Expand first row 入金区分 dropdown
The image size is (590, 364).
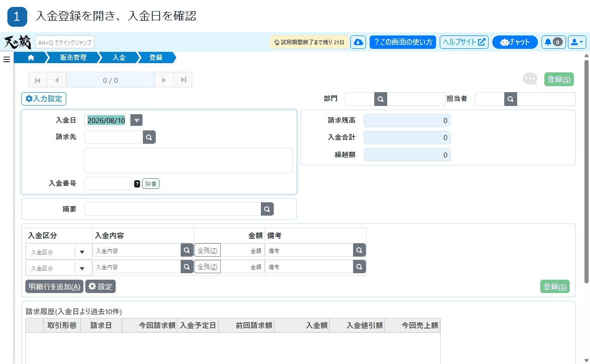(83, 252)
